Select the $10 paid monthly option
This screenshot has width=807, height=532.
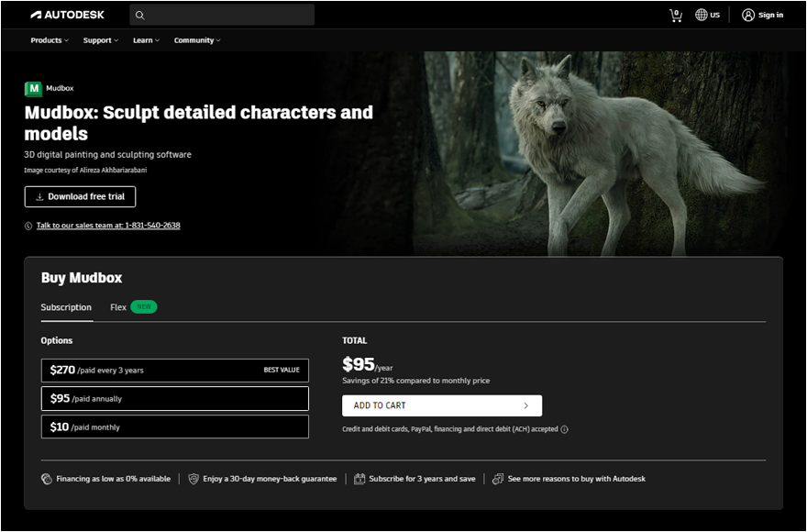coord(175,427)
